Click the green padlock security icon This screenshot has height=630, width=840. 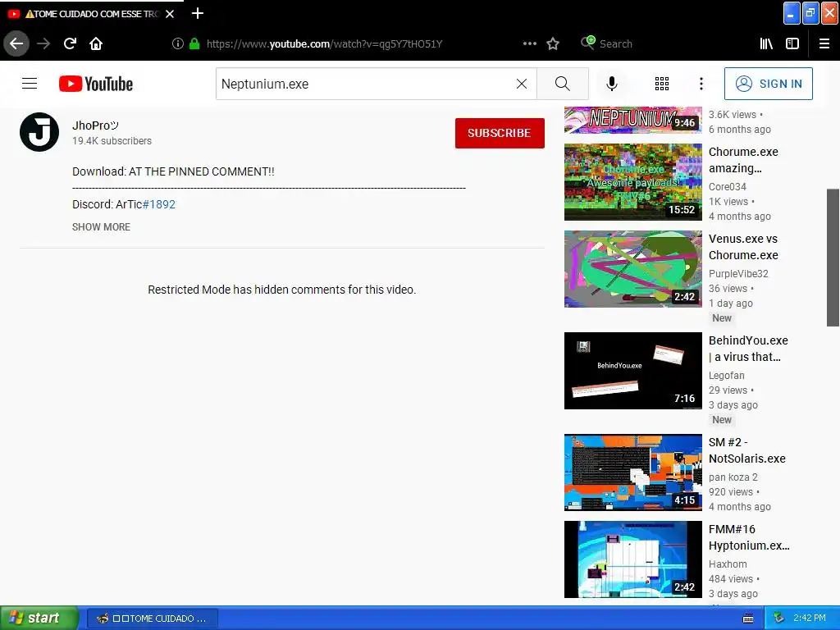point(194,43)
